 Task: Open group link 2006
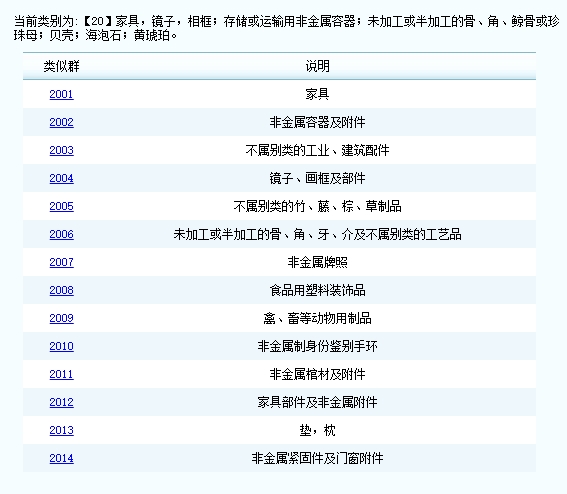point(61,234)
